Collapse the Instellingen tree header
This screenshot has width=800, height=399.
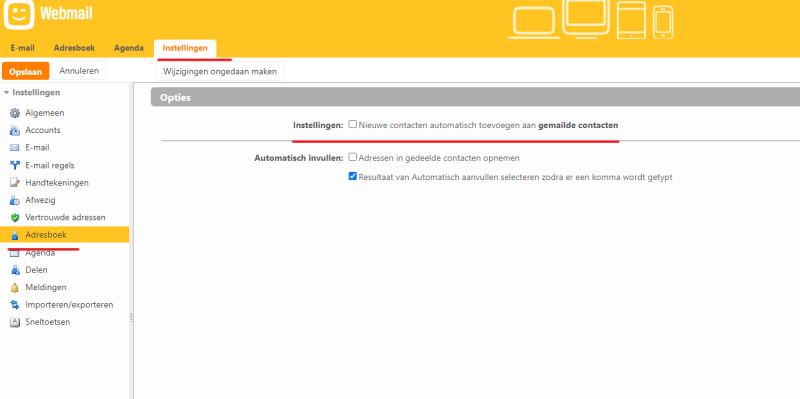(7, 92)
